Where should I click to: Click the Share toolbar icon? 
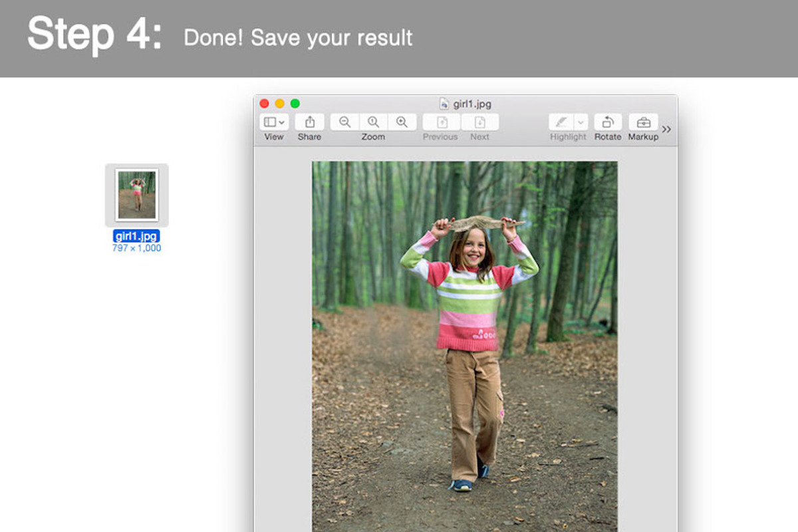tap(309, 122)
